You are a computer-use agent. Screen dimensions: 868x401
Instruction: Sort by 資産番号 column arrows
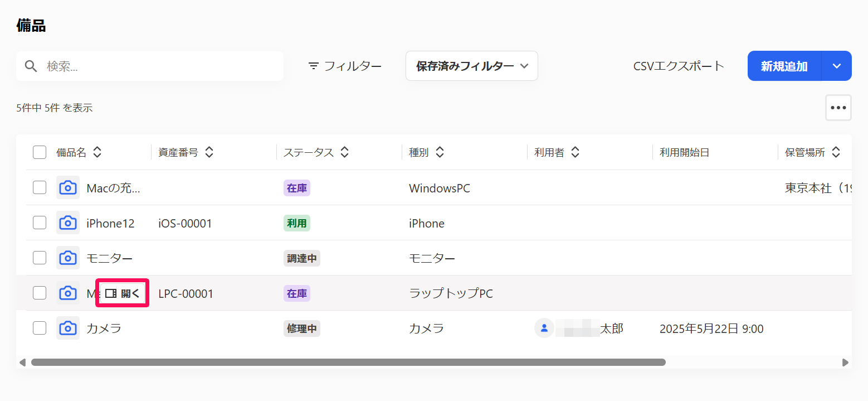pos(209,152)
